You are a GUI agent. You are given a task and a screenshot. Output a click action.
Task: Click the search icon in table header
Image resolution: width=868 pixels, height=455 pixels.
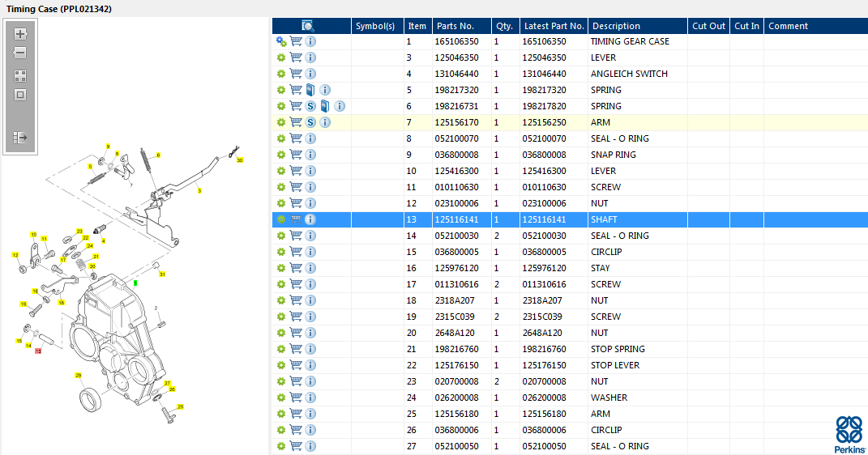(x=308, y=26)
